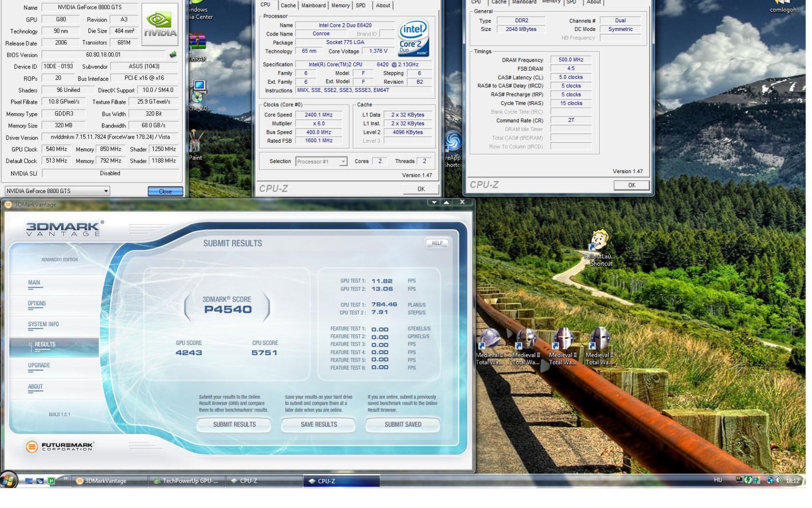Open the SPD tab in the CPU-Z processor window
The height and width of the screenshot is (508, 812).
(x=360, y=6)
